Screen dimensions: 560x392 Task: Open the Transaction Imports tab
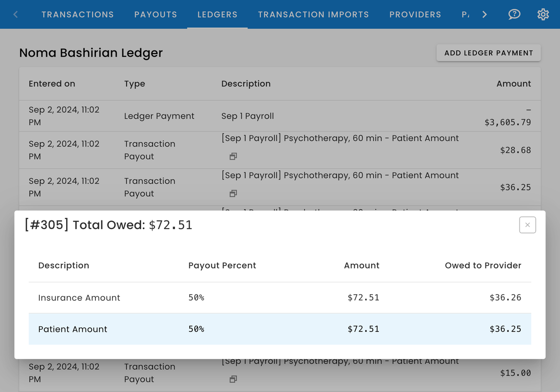pyautogui.click(x=313, y=15)
